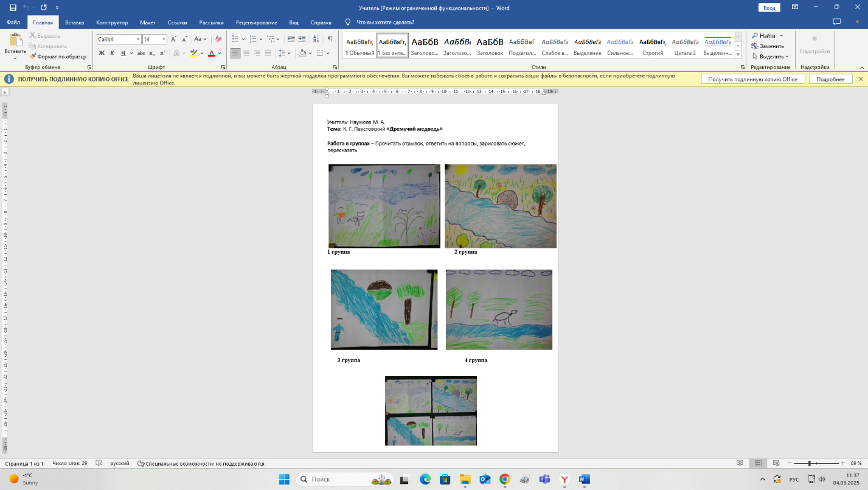Increase paragraph indent
This screenshot has height=490, width=868.
coord(303,39)
